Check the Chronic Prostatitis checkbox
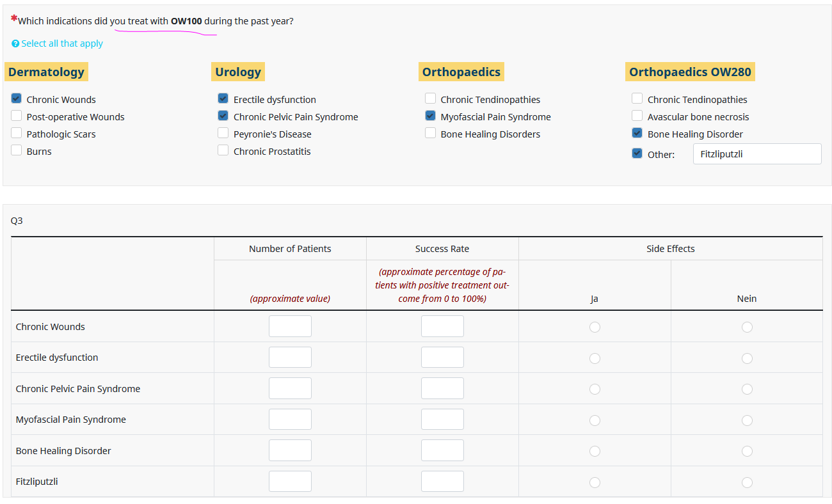Viewport: 832px width, 504px height. 223,150
